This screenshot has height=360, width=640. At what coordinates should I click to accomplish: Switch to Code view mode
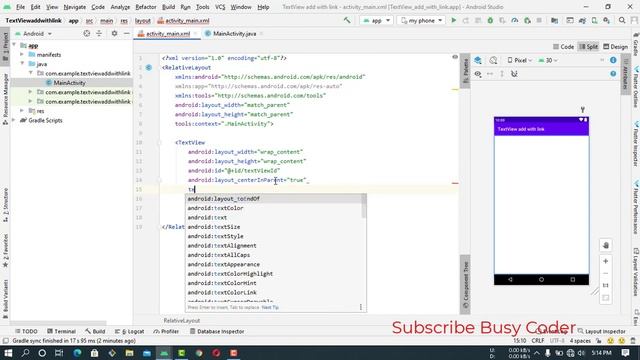coord(563,47)
